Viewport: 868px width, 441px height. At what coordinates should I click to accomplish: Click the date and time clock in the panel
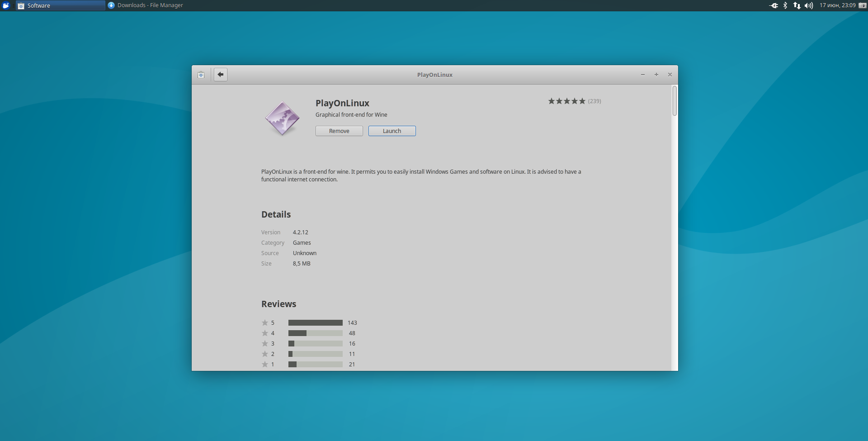837,5
